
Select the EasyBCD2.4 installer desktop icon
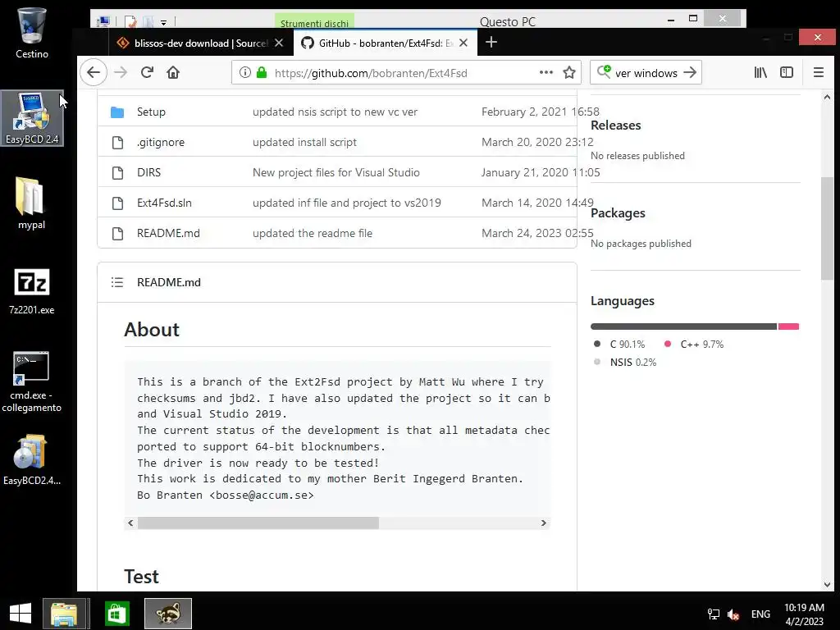[32, 460]
